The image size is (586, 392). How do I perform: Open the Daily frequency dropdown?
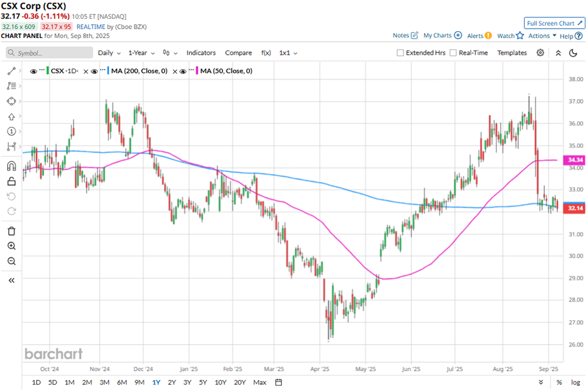[x=109, y=53]
